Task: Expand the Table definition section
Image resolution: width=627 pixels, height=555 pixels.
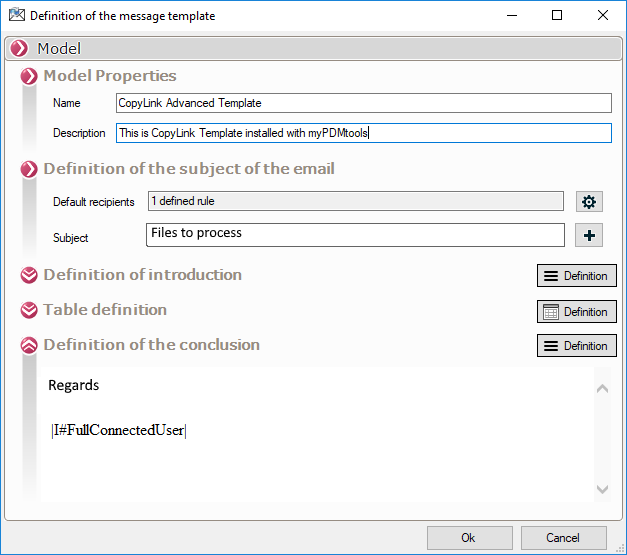Action: pyautogui.click(x=30, y=310)
